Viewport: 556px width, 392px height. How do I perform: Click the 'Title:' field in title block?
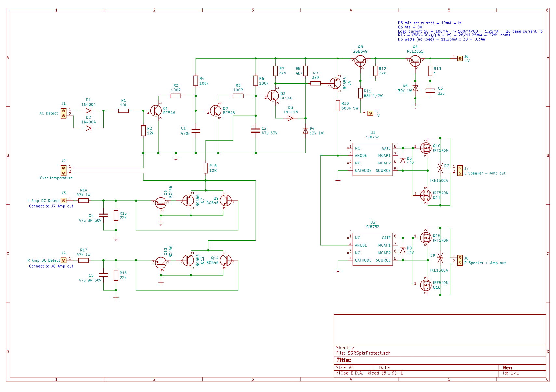coord(344,360)
